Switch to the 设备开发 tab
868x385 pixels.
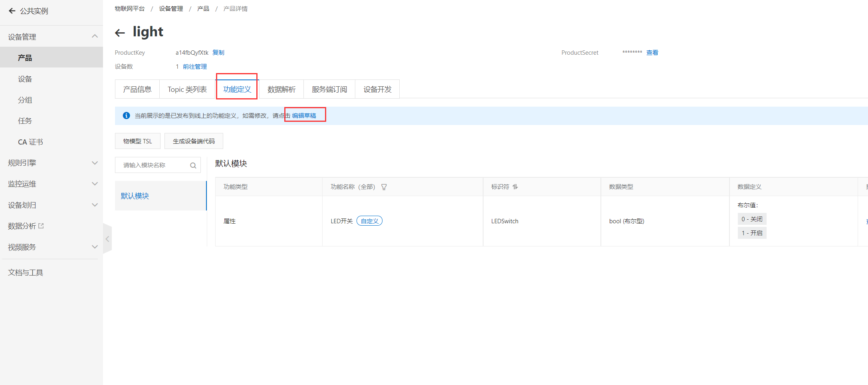coord(377,89)
